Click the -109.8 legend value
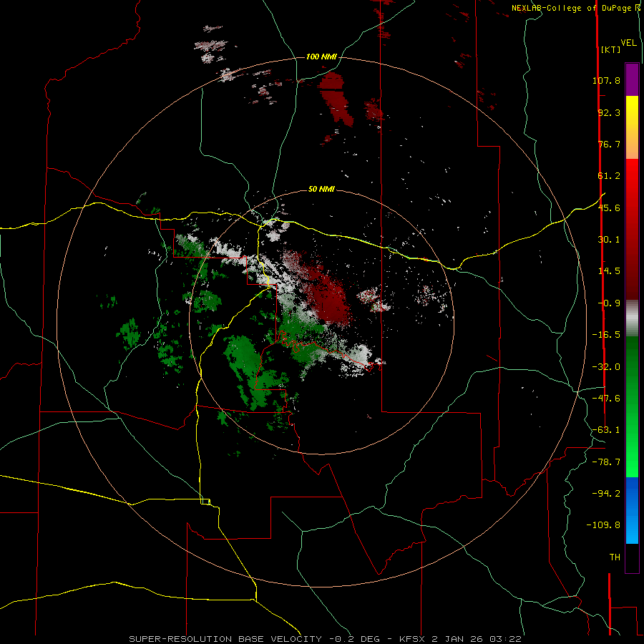This screenshot has height=644, width=644. [x=603, y=525]
